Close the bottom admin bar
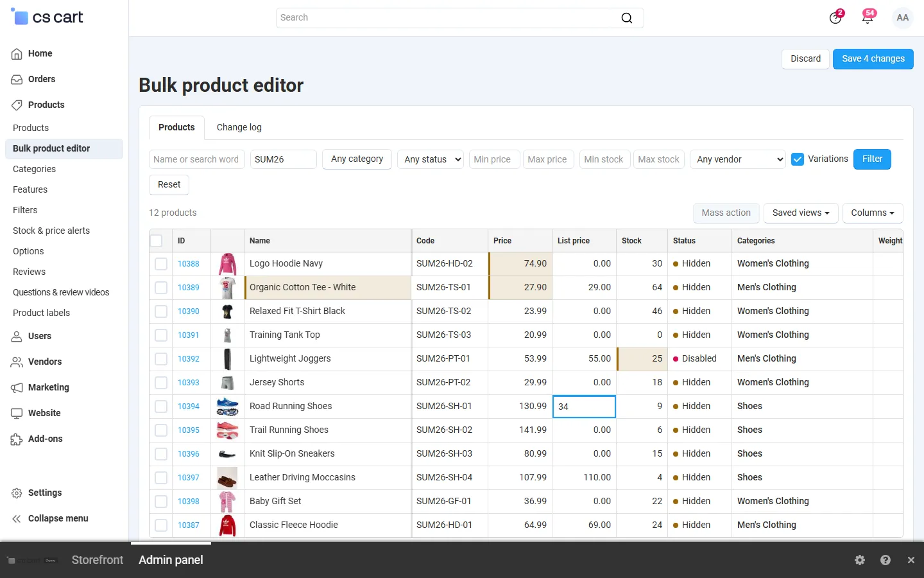Viewport: 924px width, 578px height. pyautogui.click(x=911, y=560)
